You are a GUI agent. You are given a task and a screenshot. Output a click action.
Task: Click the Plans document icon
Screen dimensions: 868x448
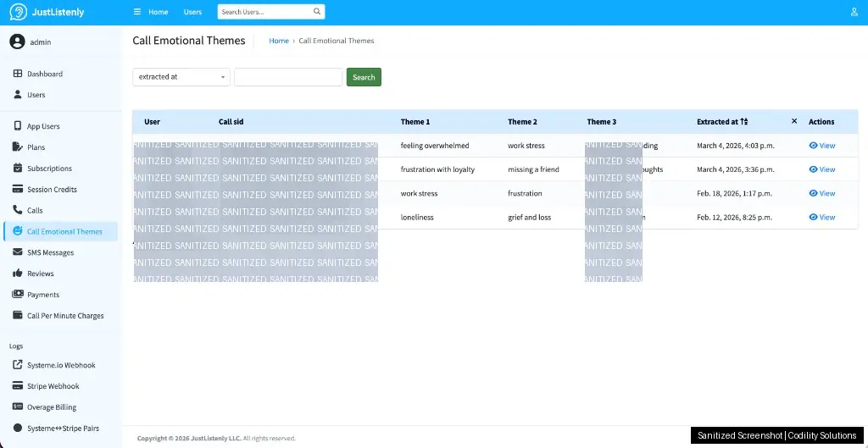[x=18, y=147]
